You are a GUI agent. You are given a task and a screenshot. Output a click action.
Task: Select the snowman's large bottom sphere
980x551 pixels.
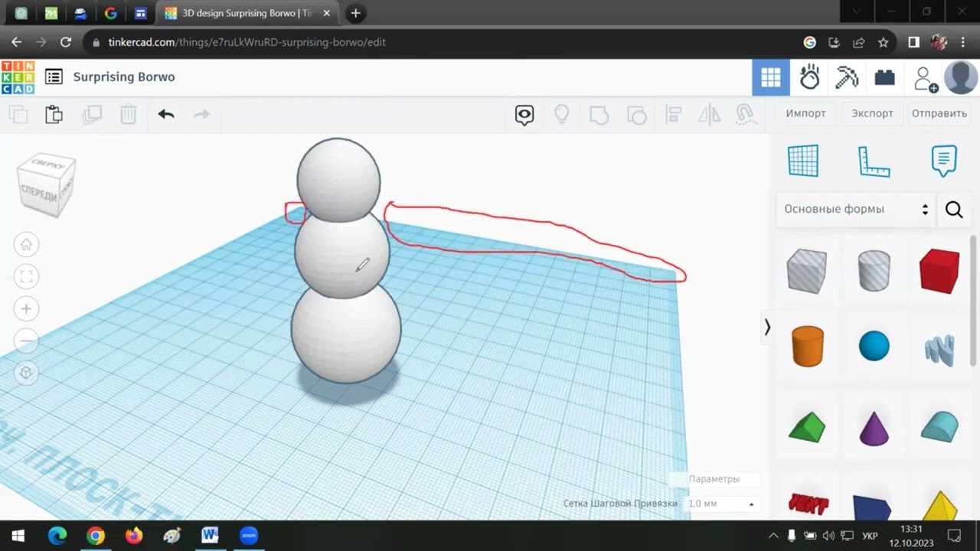pyautogui.click(x=346, y=332)
